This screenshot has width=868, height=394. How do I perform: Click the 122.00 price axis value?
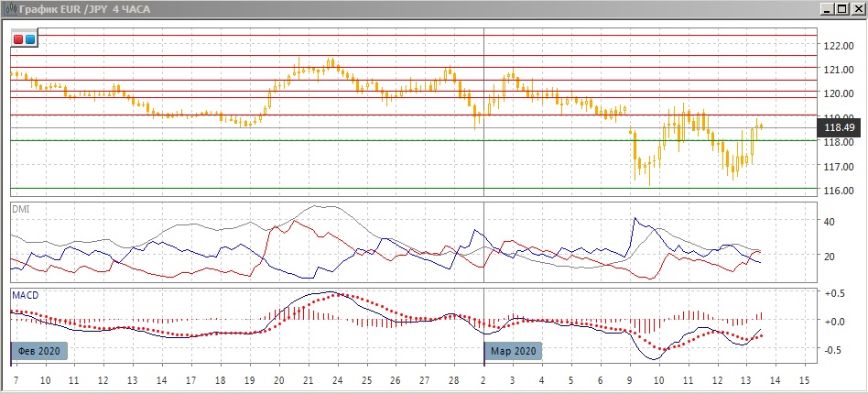click(839, 46)
